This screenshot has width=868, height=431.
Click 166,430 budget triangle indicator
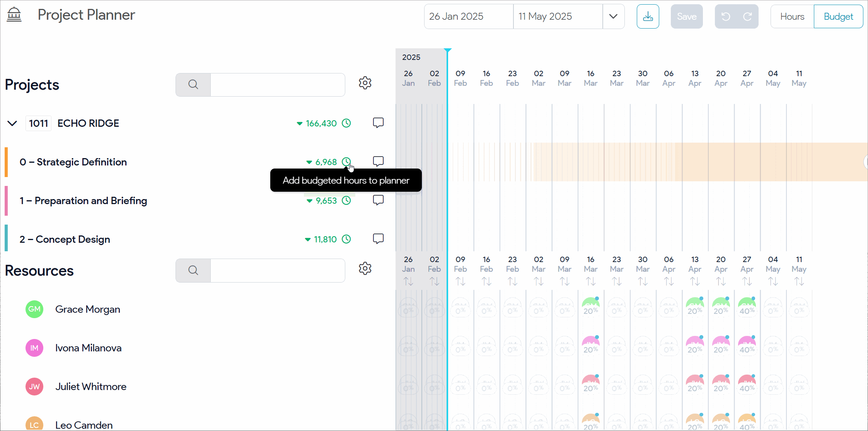click(300, 124)
